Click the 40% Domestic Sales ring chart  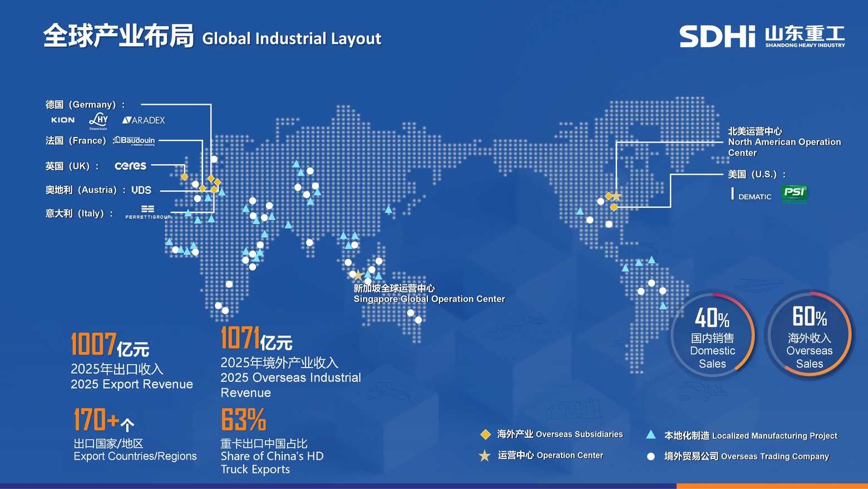(712, 335)
